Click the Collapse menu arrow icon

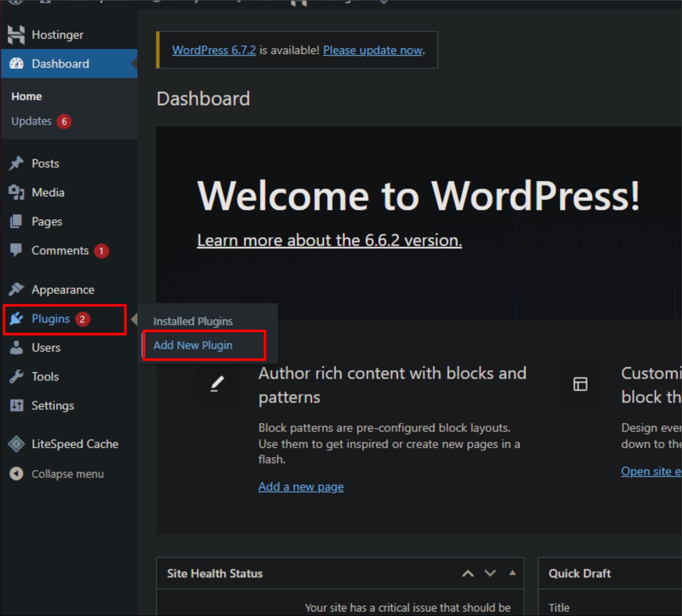point(16,474)
